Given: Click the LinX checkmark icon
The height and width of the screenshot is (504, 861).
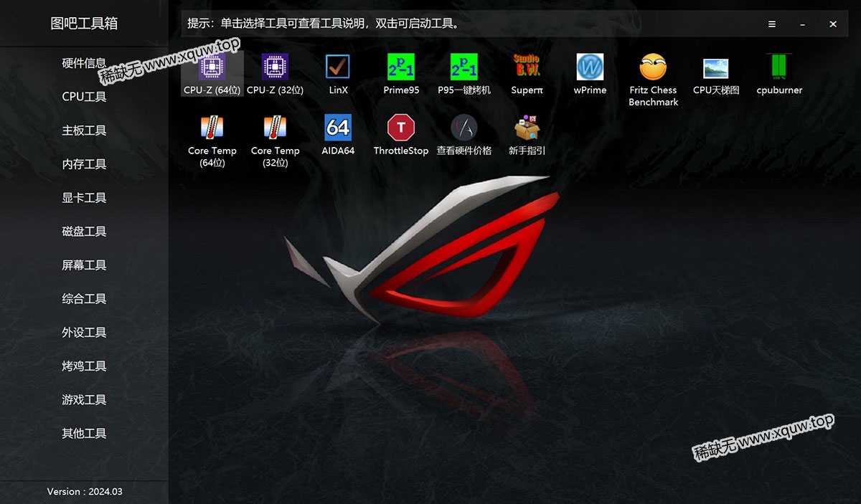Looking at the screenshot, I should pyautogui.click(x=338, y=67).
